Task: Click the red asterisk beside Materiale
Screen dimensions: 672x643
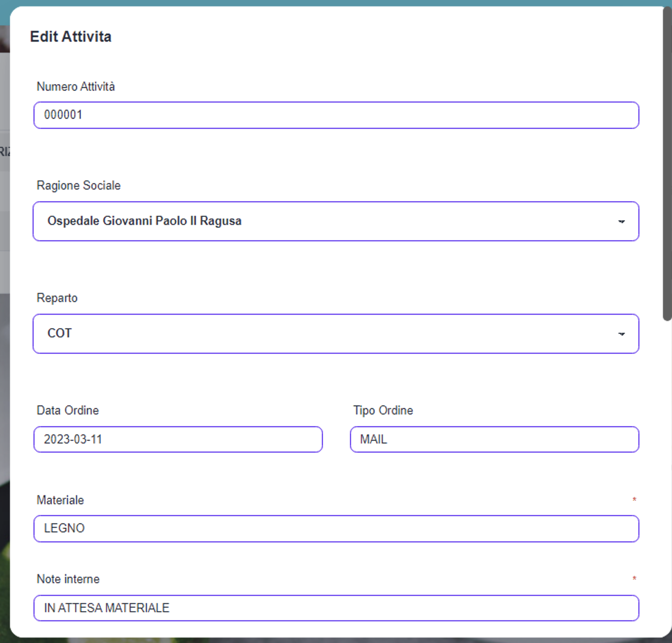Action: pos(634,500)
